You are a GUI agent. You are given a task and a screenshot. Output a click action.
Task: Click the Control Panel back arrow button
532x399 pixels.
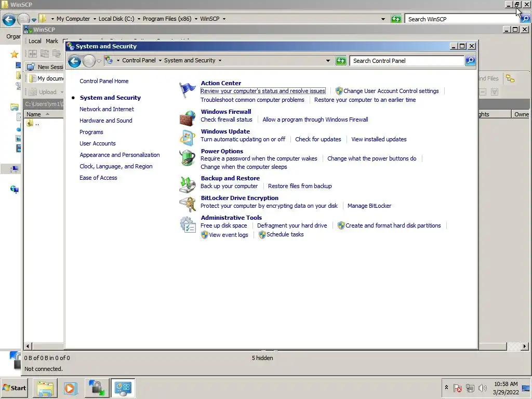click(74, 61)
